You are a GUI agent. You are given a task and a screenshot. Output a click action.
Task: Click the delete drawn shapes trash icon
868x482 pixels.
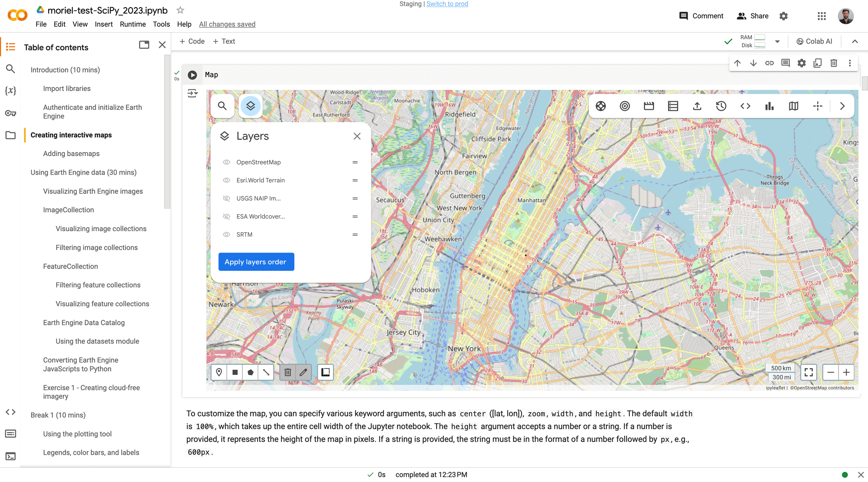coord(288,372)
